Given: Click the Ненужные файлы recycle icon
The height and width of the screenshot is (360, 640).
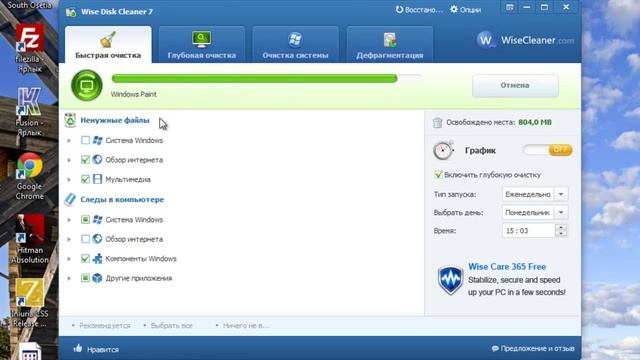Looking at the screenshot, I should tap(70, 120).
